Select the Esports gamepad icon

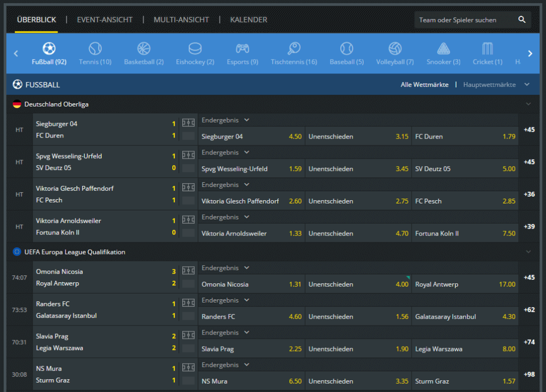[243, 48]
